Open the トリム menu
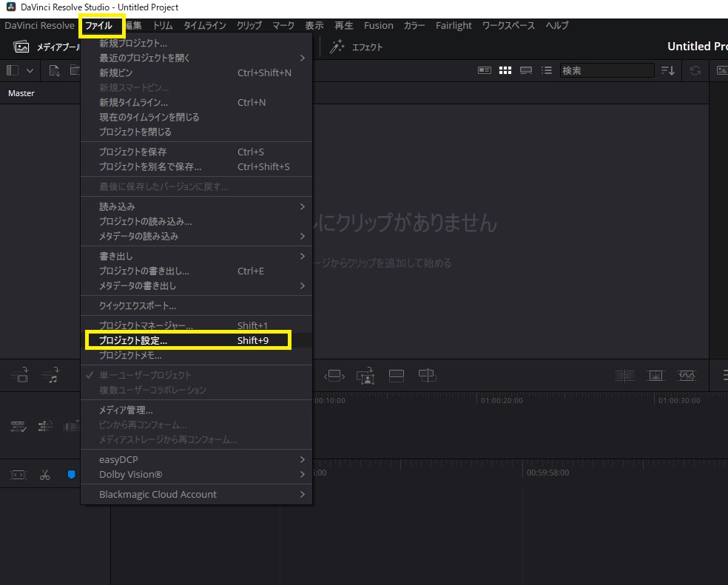728x585 pixels. point(163,26)
